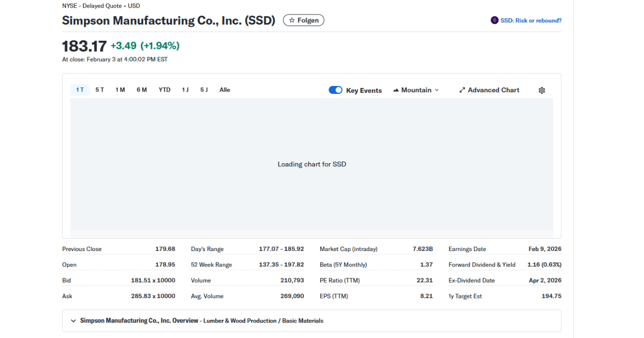Click the purple SSD insight badge icon
The image size is (644, 338).
(494, 20)
